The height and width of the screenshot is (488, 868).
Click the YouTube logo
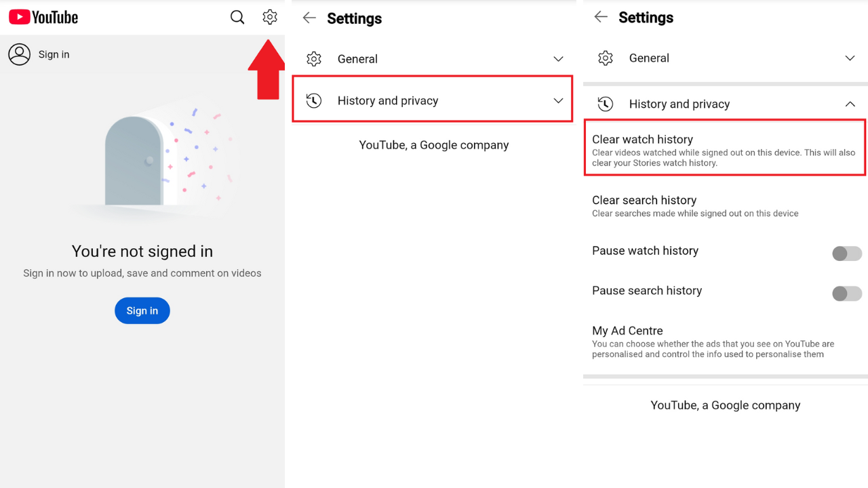click(x=43, y=17)
